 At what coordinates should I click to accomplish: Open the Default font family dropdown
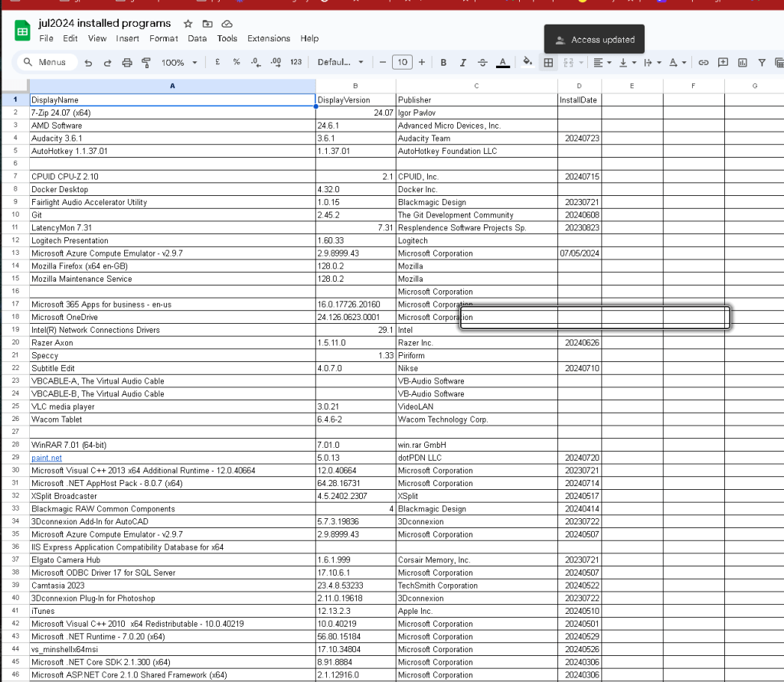341,62
